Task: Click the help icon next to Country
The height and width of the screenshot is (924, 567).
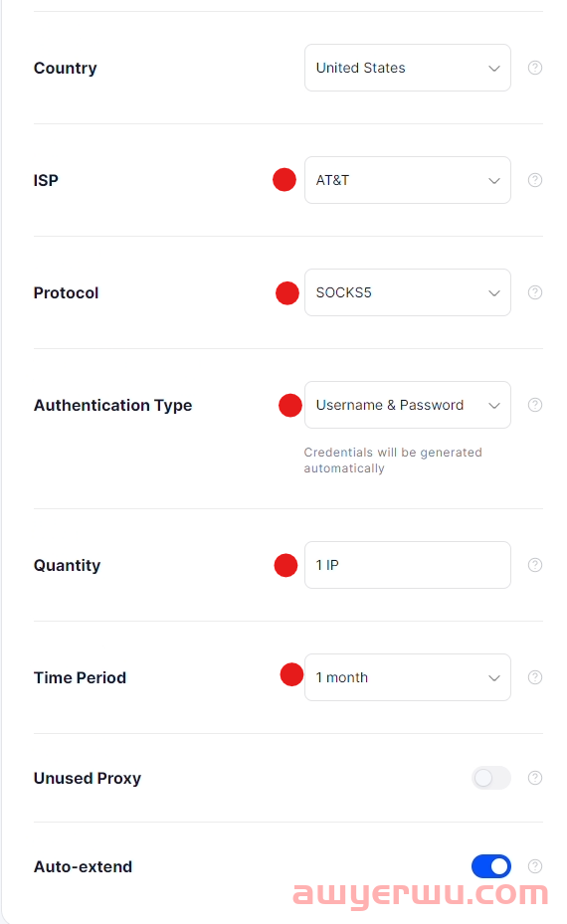Action: point(534,68)
